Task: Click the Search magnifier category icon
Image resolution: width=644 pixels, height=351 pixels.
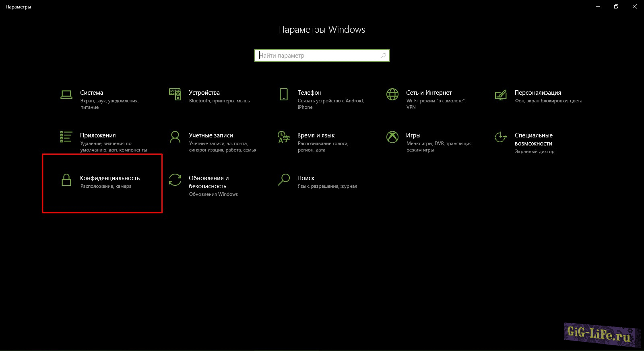Action: (x=284, y=180)
